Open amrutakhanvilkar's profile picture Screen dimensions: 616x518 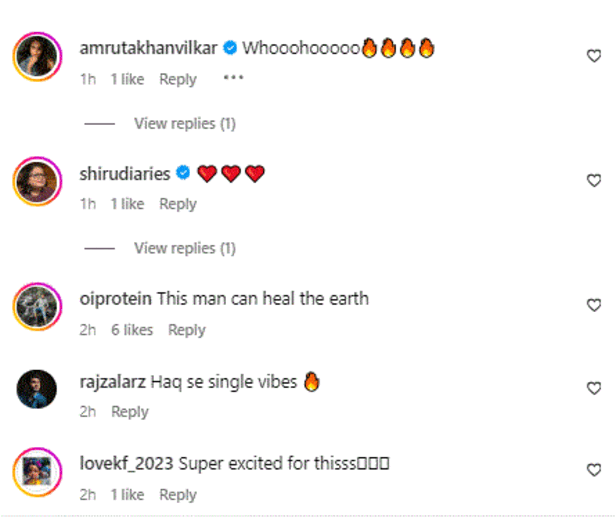point(36,57)
